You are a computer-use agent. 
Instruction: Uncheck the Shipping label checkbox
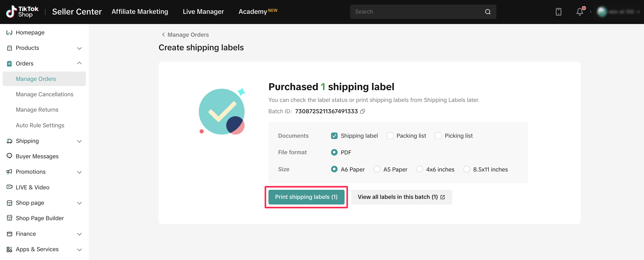pyautogui.click(x=334, y=136)
